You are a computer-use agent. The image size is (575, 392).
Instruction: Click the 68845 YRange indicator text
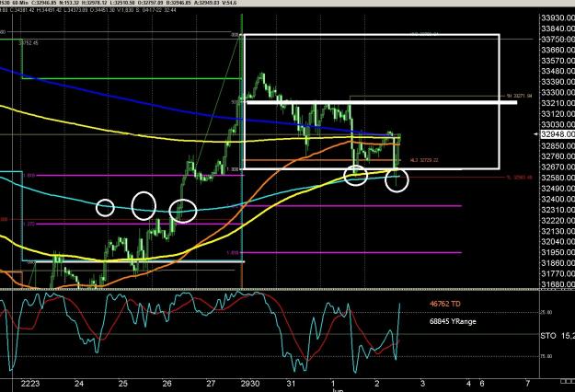point(453,321)
